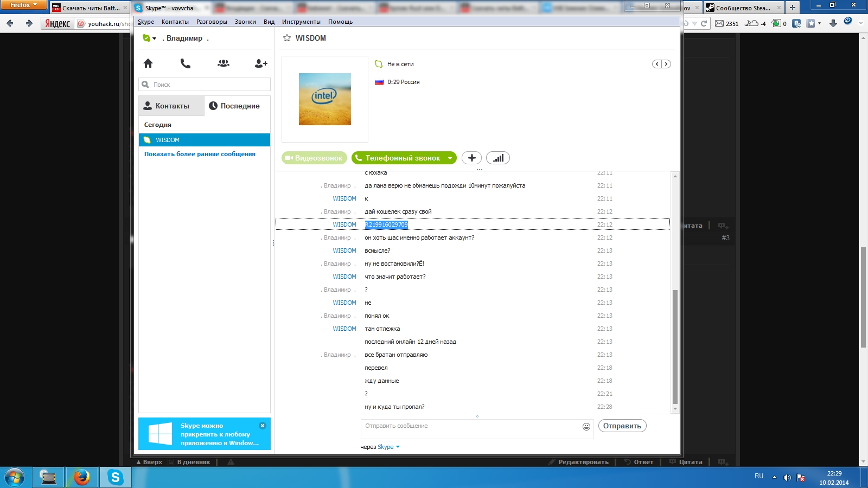Close the Skype Windows promo banner
868x488 pixels.
tap(263, 426)
